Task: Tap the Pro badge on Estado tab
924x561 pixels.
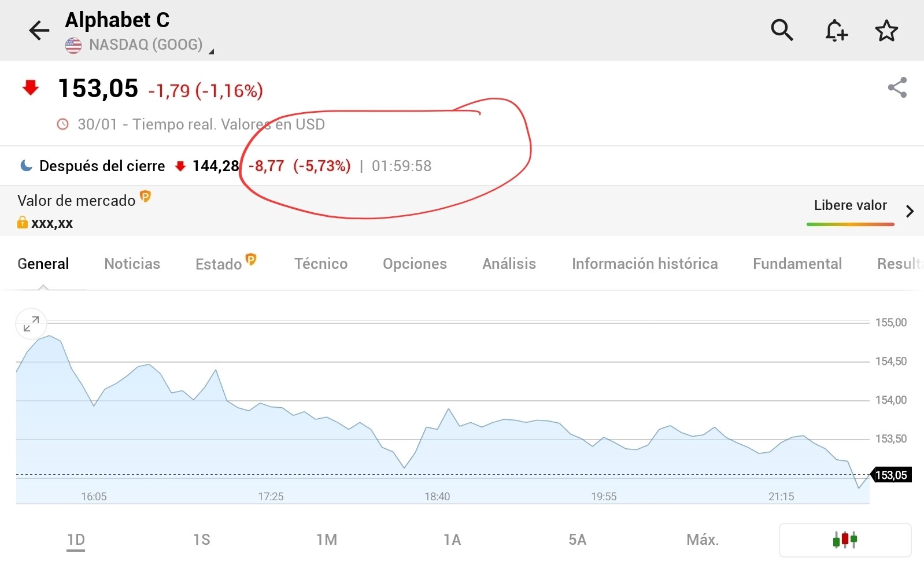Action: [250, 259]
